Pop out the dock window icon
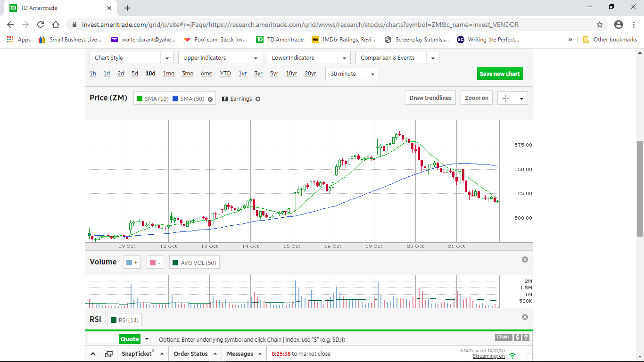Image resolution: width=644 pixels, height=362 pixels. (x=109, y=354)
